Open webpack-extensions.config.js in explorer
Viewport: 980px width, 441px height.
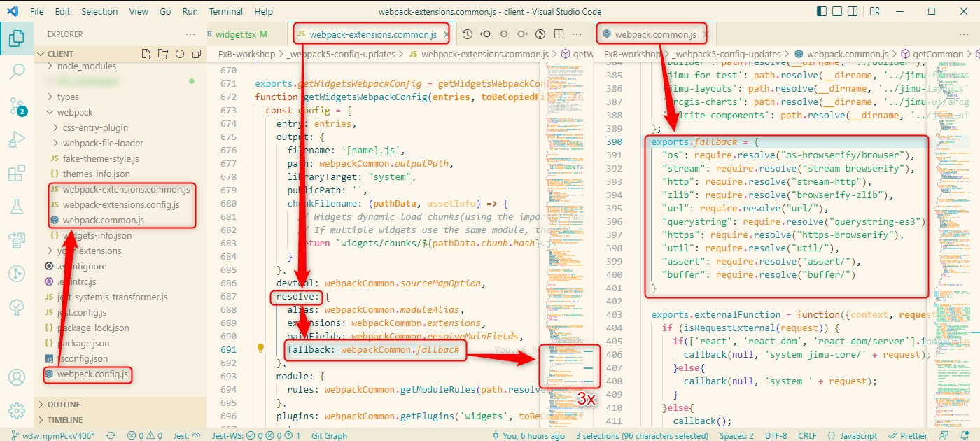(x=121, y=204)
